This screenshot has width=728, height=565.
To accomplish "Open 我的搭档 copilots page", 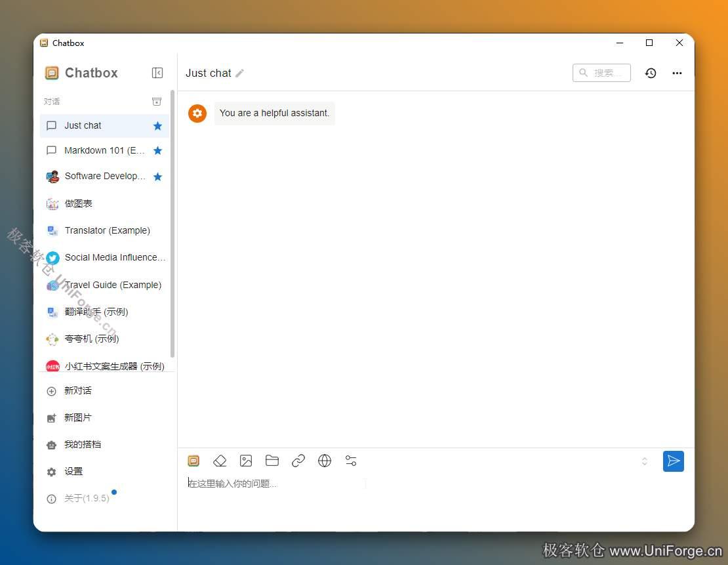I will (104, 445).
